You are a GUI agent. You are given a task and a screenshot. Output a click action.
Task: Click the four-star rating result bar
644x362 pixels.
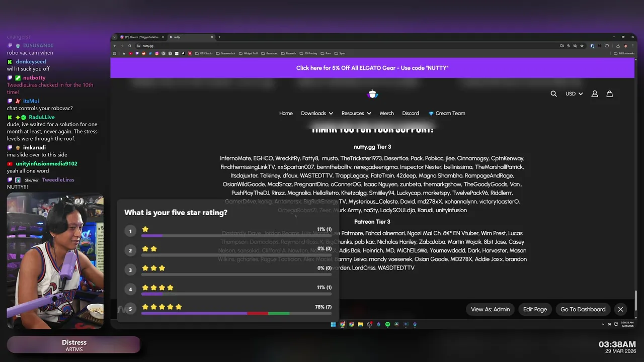click(236, 294)
